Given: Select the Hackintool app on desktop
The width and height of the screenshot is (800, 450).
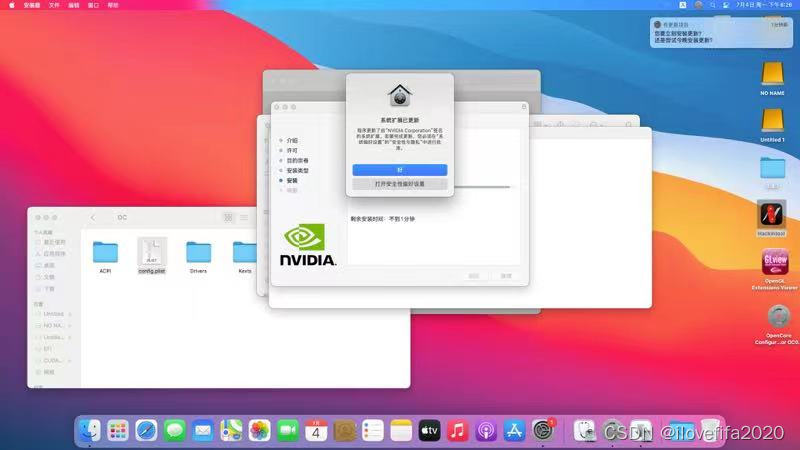Looking at the screenshot, I should coord(771,218).
